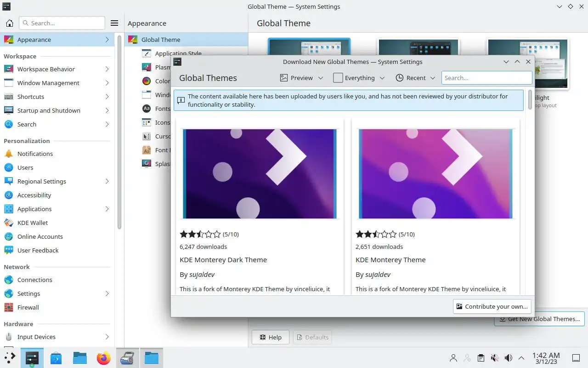The height and width of the screenshot is (368, 588).
Task: Expand the Workspace Behavior chevron
Action: pos(107,69)
